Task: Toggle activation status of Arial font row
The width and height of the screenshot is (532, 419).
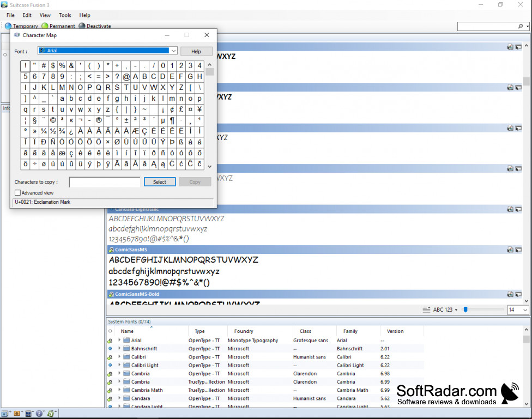Action: pyautogui.click(x=110, y=341)
